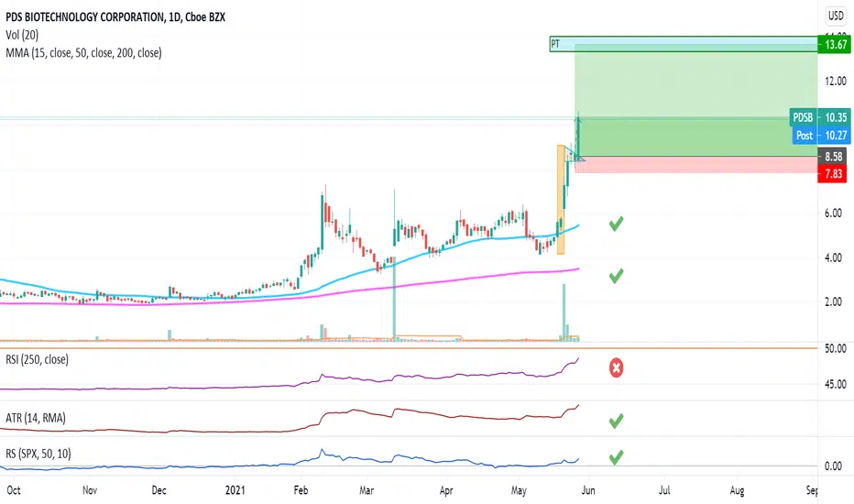Click the 50.00 RSI axis label
Image resolution: width=854 pixels, height=504 pixels.
836,348
